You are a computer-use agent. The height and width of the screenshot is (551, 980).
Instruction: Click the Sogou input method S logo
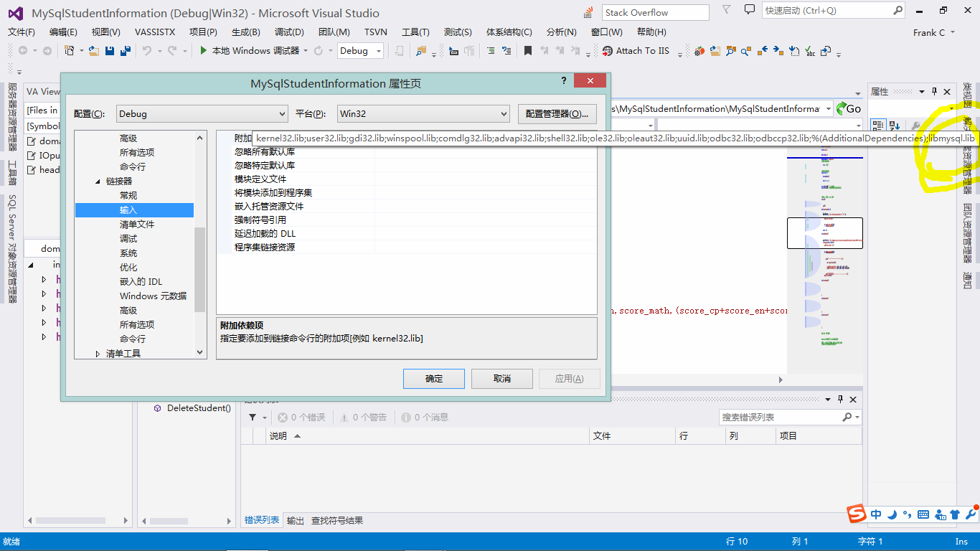click(856, 514)
